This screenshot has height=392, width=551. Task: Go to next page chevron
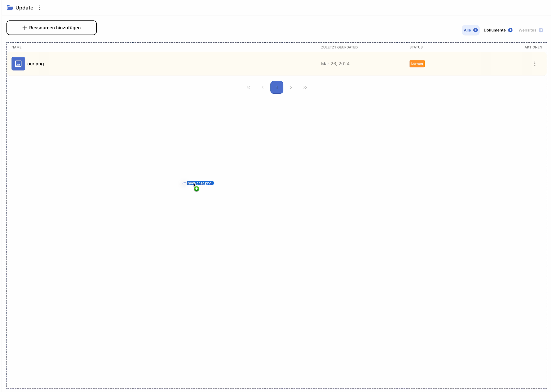click(x=291, y=87)
